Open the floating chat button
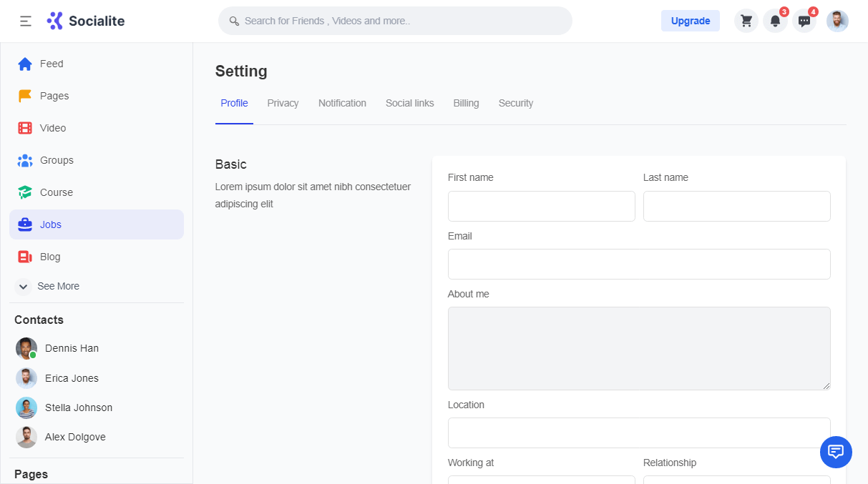The height and width of the screenshot is (484, 868). click(836, 452)
